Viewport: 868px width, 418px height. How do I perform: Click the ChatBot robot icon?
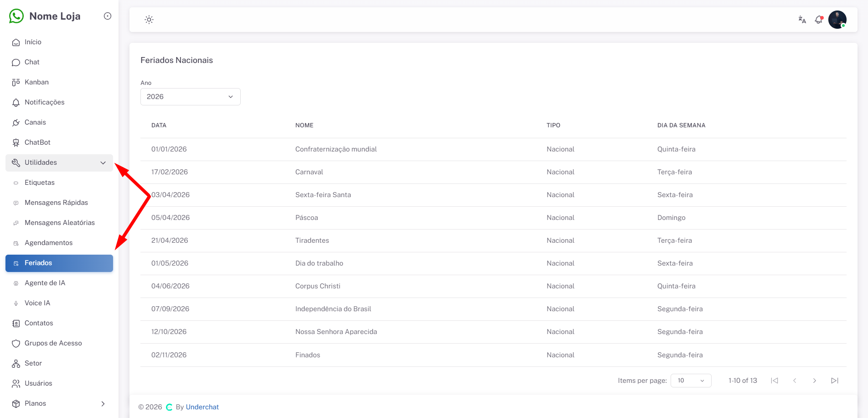pos(16,143)
